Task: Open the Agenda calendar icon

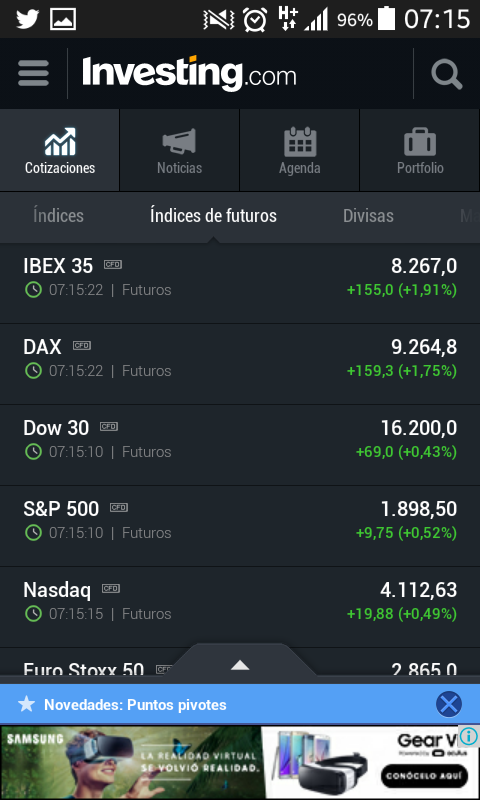Action: point(300,141)
